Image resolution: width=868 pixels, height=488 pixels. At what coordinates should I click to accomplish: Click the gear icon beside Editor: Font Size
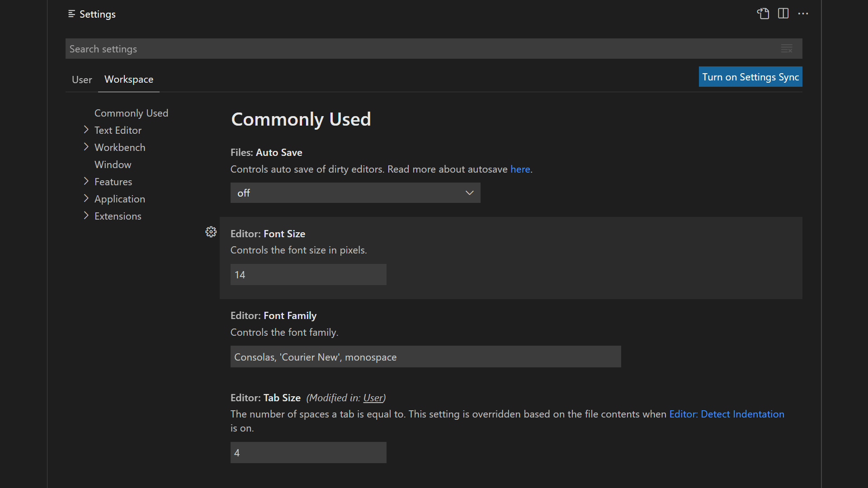click(211, 231)
